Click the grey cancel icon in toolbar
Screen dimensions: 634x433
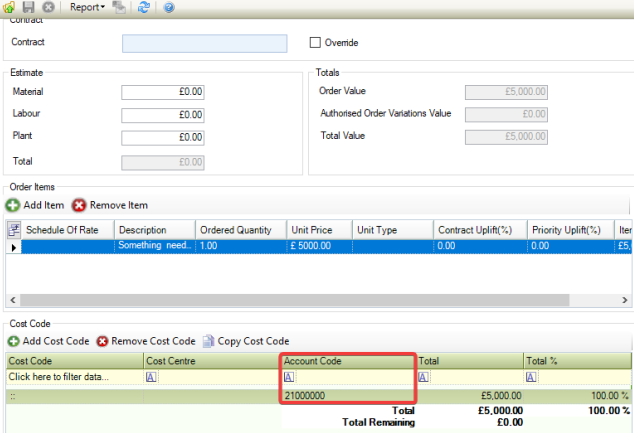pos(47,7)
